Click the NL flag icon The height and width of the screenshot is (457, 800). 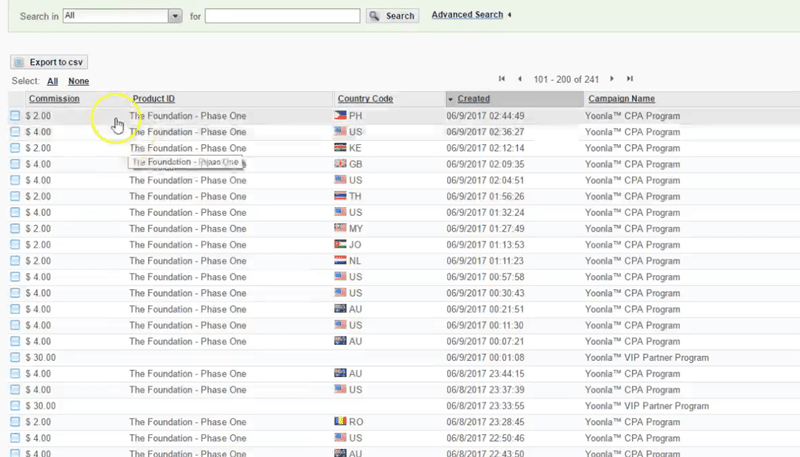coord(340,261)
